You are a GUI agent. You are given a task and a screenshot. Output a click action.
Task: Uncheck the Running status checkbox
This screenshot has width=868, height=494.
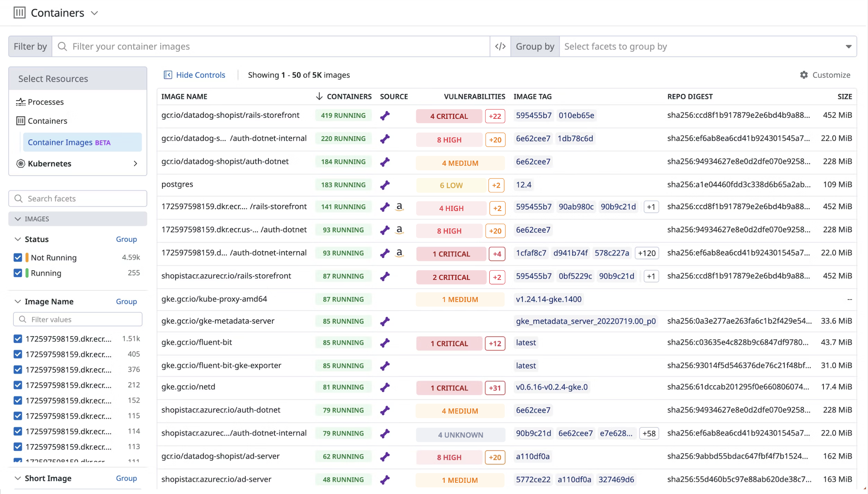(18, 273)
